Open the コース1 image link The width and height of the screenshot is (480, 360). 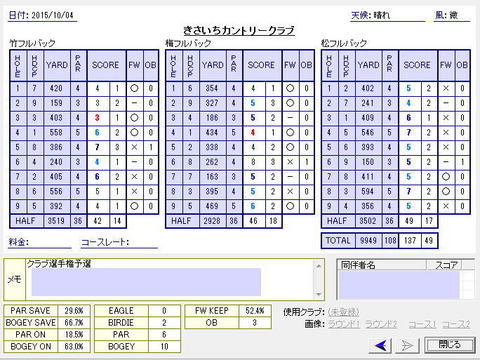click(x=422, y=324)
